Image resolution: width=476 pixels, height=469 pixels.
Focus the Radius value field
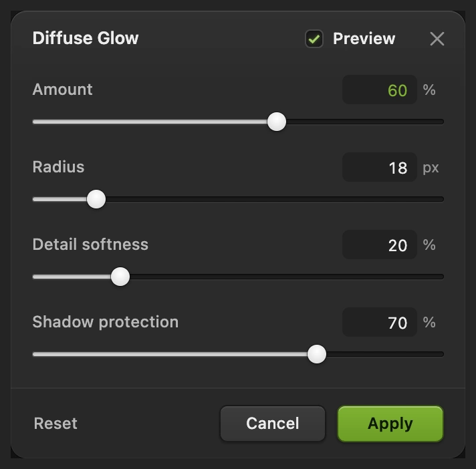(x=380, y=167)
